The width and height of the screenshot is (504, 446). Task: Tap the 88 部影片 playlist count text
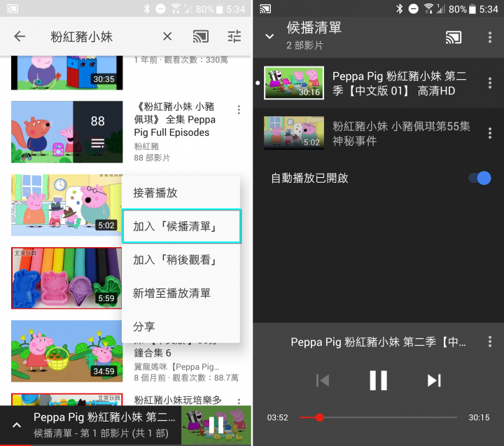pos(152,158)
